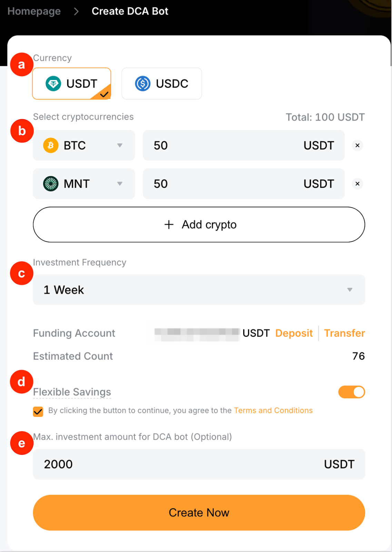This screenshot has width=392, height=552.
Task: Click the max investment amount field
Action: coord(179,464)
